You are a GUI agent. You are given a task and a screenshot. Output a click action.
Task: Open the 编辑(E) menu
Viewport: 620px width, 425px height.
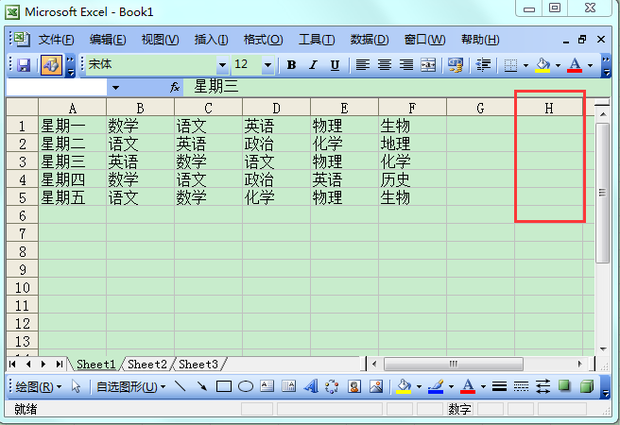click(x=108, y=40)
